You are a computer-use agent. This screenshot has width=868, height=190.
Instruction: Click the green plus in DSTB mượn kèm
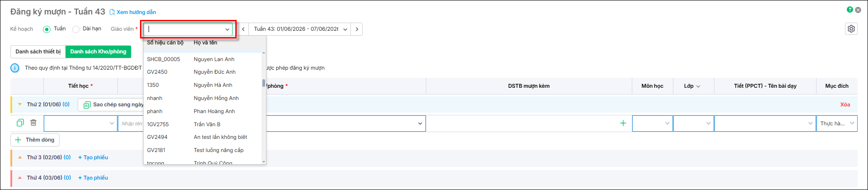point(623,123)
